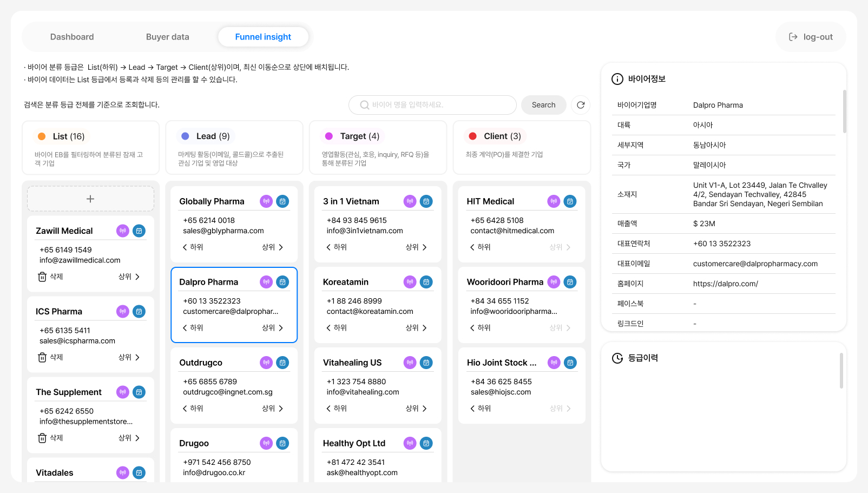Switch to the Dashboard tab
The width and height of the screenshot is (868, 493).
[72, 37]
